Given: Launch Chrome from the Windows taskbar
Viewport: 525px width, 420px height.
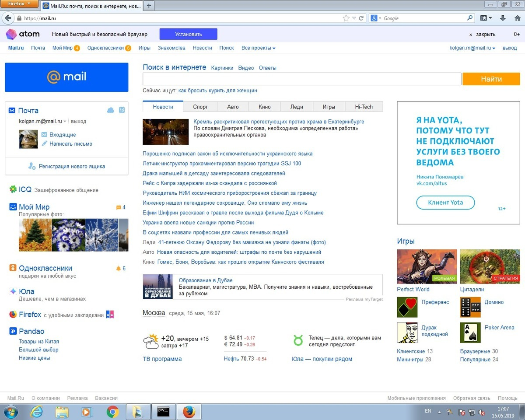Looking at the screenshot, I should (112, 412).
